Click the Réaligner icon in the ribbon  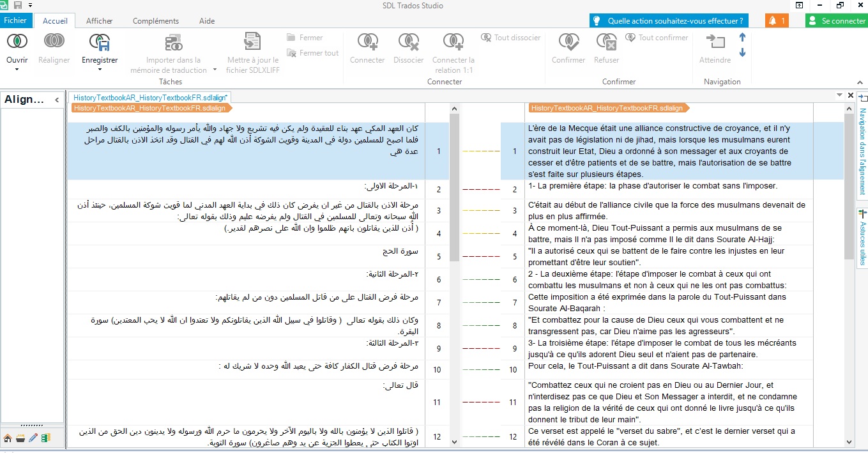pyautogui.click(x=54, y=42)
